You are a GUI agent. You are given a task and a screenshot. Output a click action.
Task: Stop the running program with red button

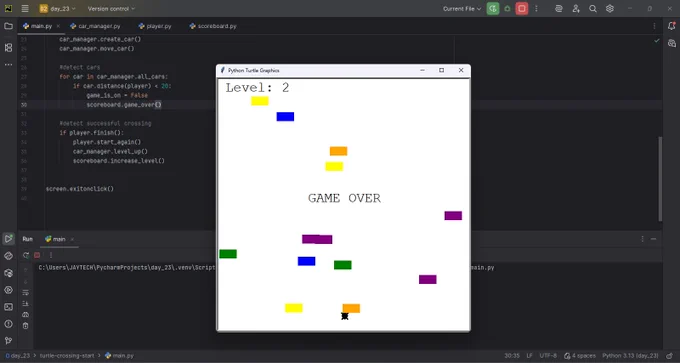tap(522, 9)
